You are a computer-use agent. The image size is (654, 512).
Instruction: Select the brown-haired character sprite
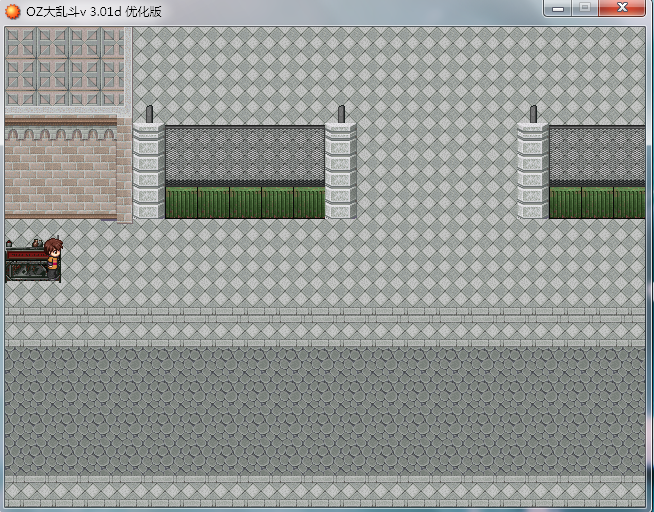(54, 259)
